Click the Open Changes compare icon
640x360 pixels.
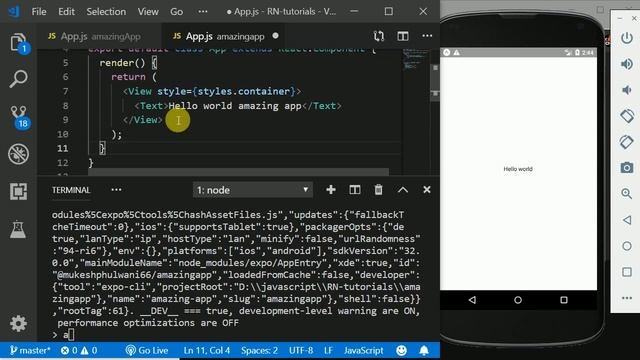coord(379,36)
